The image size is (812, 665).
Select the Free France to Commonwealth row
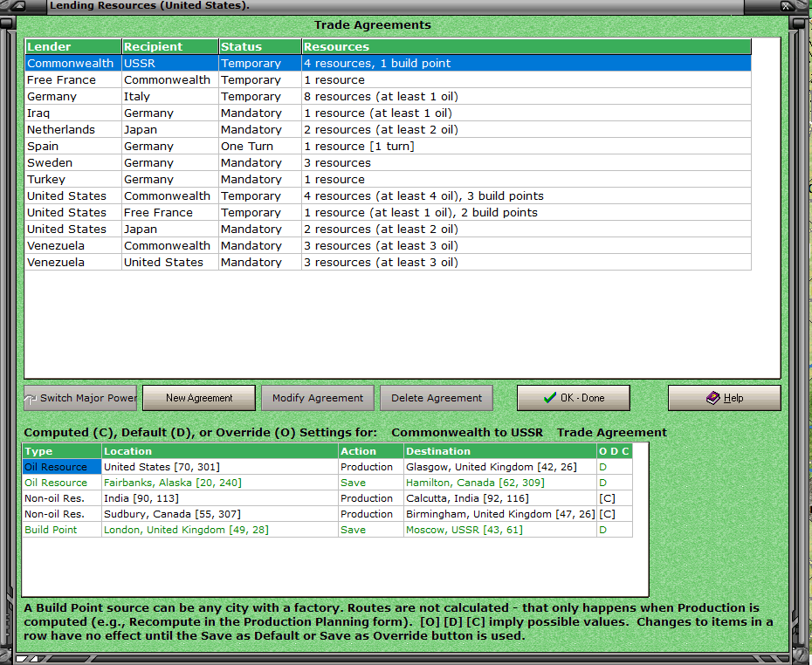[x=389, y=79]
